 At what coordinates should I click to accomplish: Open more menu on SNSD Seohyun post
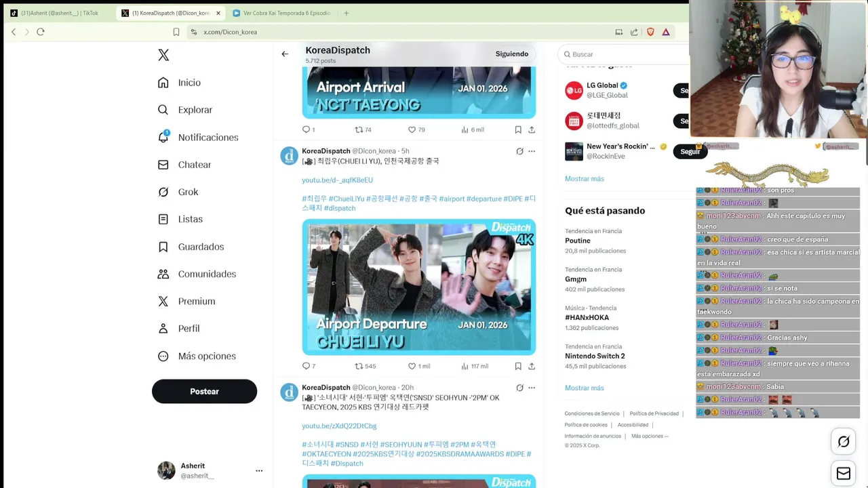532,388
